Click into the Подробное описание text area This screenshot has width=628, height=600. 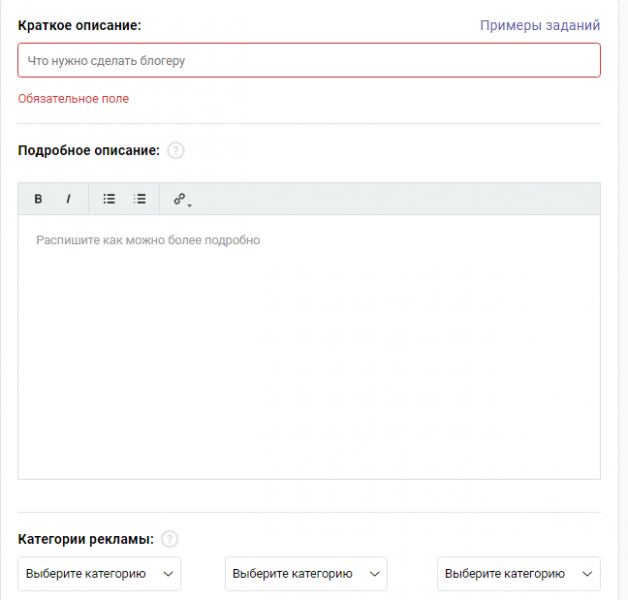[x=309, y=347]
